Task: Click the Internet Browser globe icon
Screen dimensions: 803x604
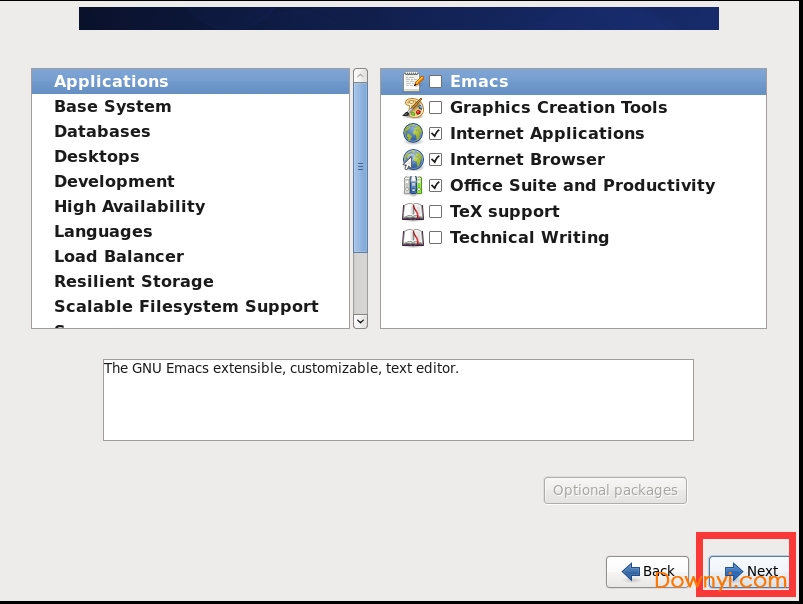Action: tap(413, 160)
